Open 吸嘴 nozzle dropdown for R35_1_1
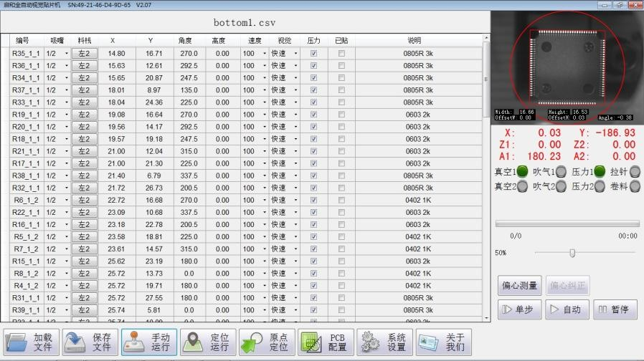The width and height of the screenshot is (644, 361). tap(67, 53)
